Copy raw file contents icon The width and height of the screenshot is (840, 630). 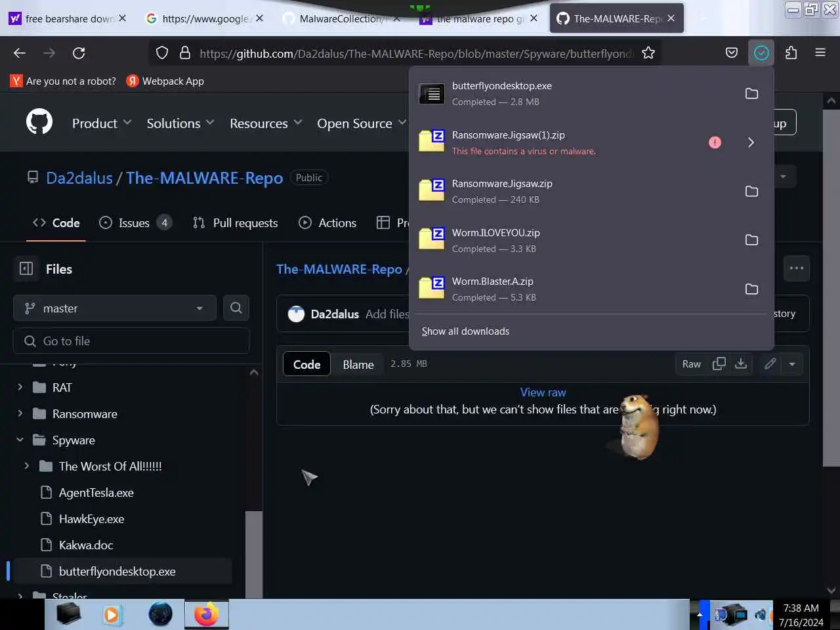(719, 364)
